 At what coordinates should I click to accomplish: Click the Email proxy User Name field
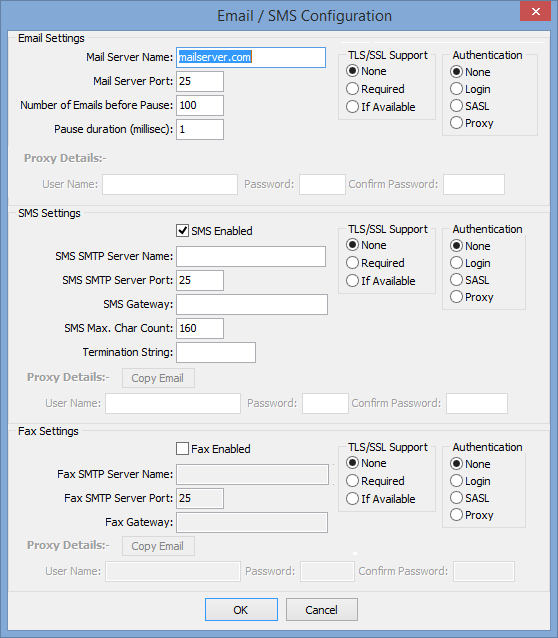coord(170,184)
